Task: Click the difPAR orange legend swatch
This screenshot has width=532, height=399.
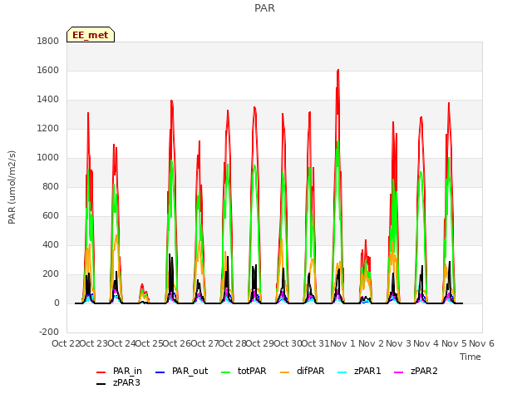Action: pos(284,372)
